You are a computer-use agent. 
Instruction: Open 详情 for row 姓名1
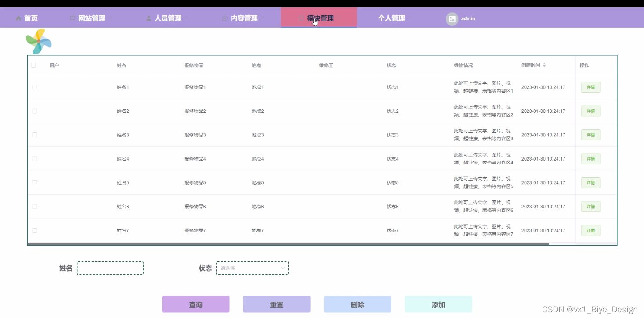(x=591, y=87)
